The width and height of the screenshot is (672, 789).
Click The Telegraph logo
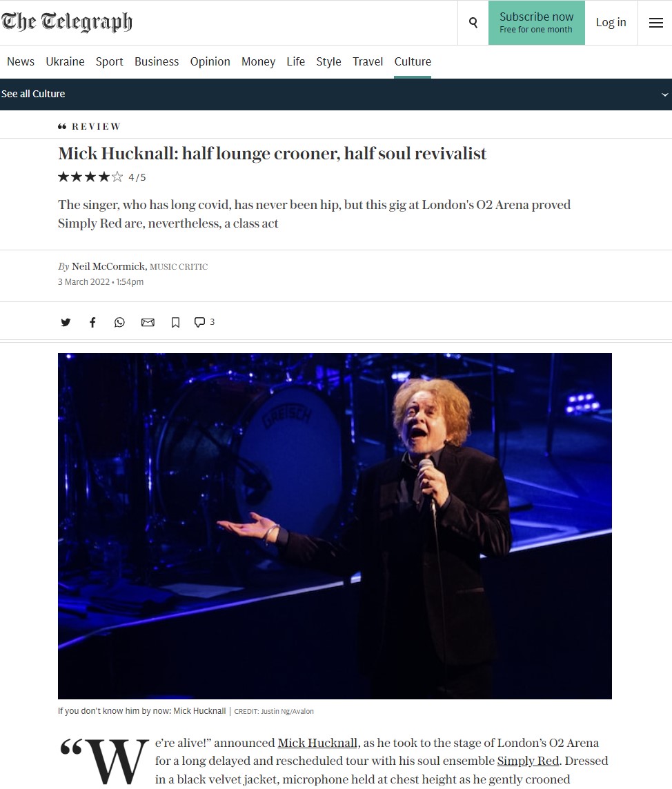(x=66, y=22)
